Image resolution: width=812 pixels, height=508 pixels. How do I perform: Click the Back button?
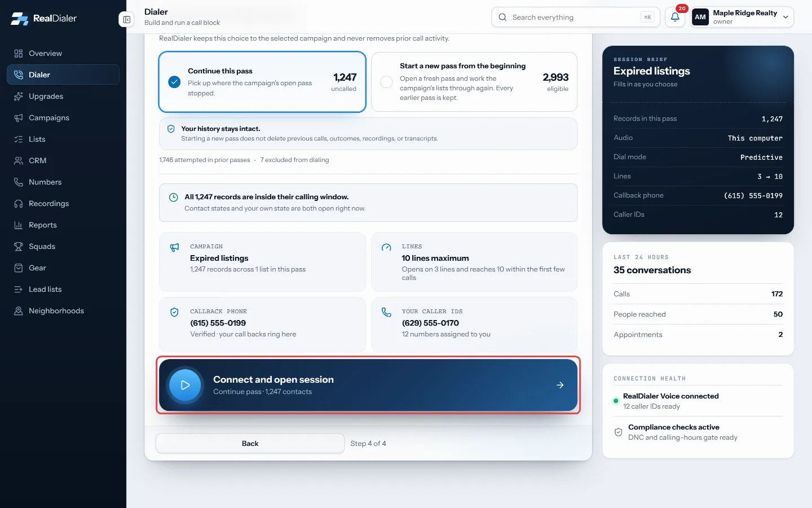250,444
